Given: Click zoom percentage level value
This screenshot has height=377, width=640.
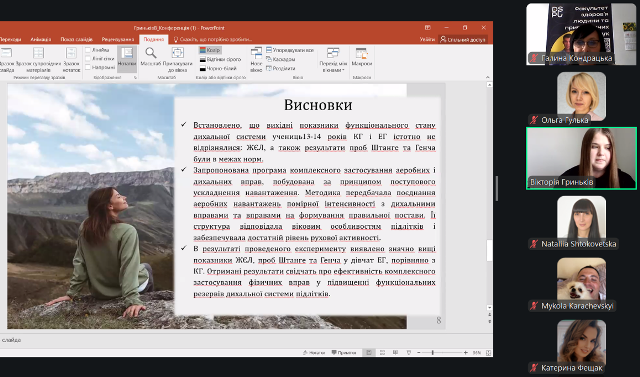Looking at the screenshot, I should (476, 353).
